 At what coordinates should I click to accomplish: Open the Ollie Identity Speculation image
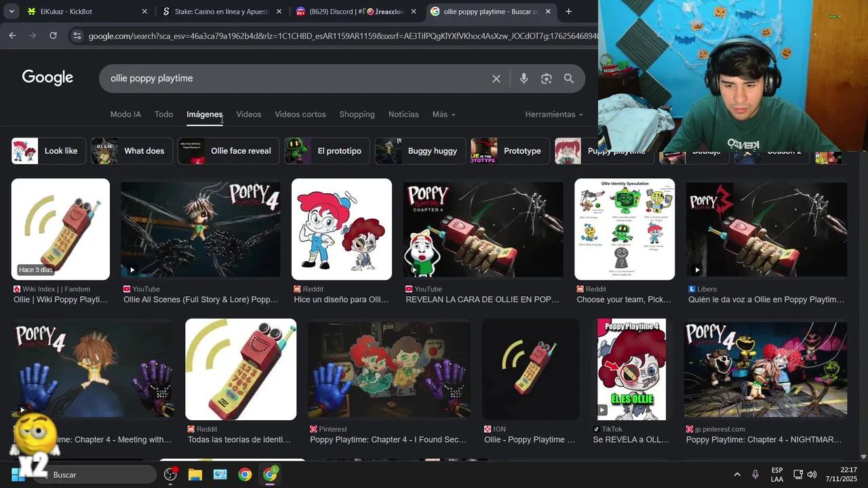(625, 229)
